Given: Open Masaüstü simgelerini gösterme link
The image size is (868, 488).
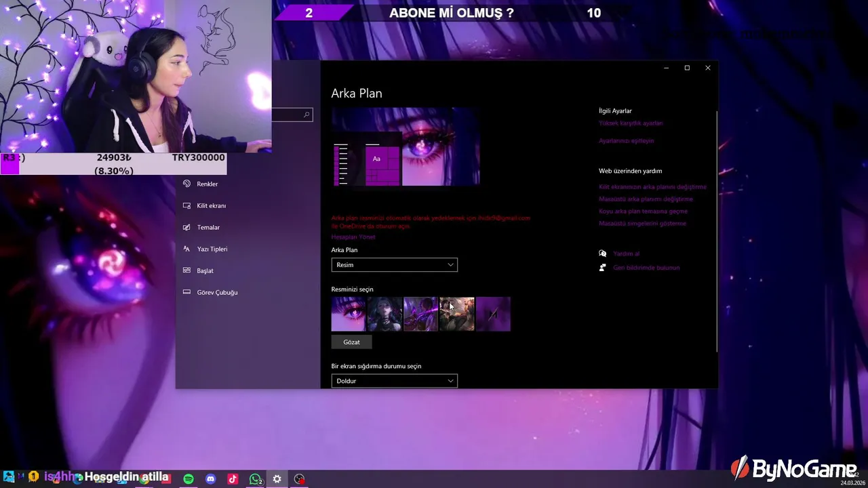Looking at the screenshot, I should [x=642, y=224].
